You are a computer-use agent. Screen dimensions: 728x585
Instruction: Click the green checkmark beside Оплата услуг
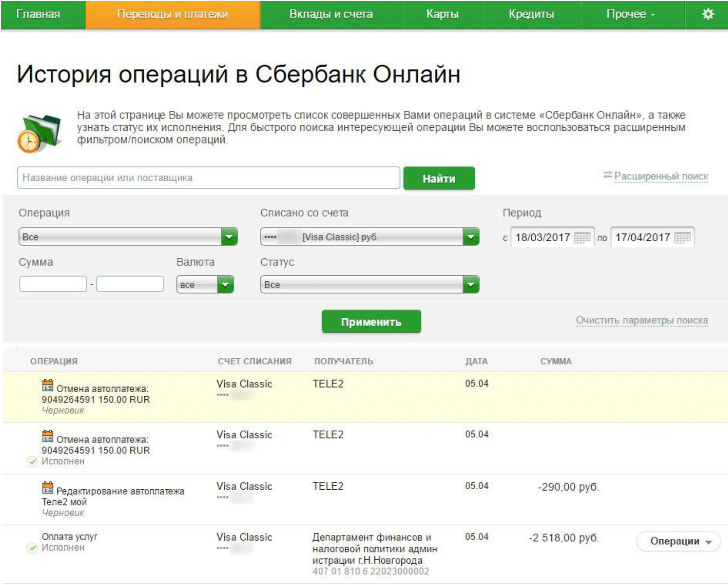click(x=32, y=548)
